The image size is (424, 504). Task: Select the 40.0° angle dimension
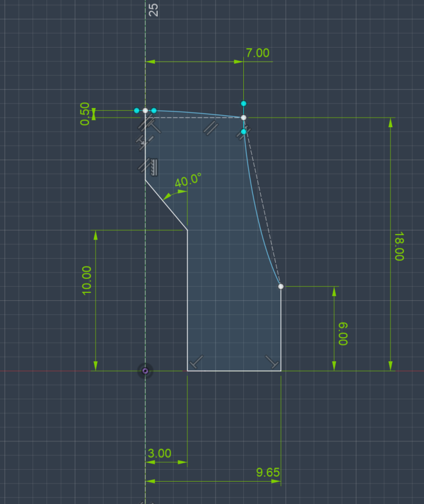(x=188, y=181)
